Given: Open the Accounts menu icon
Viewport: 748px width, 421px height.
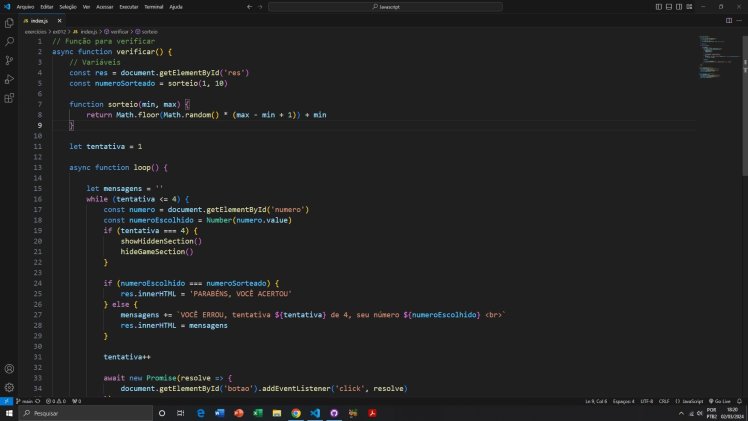Looking at the screenshot, I should point(9,369).
